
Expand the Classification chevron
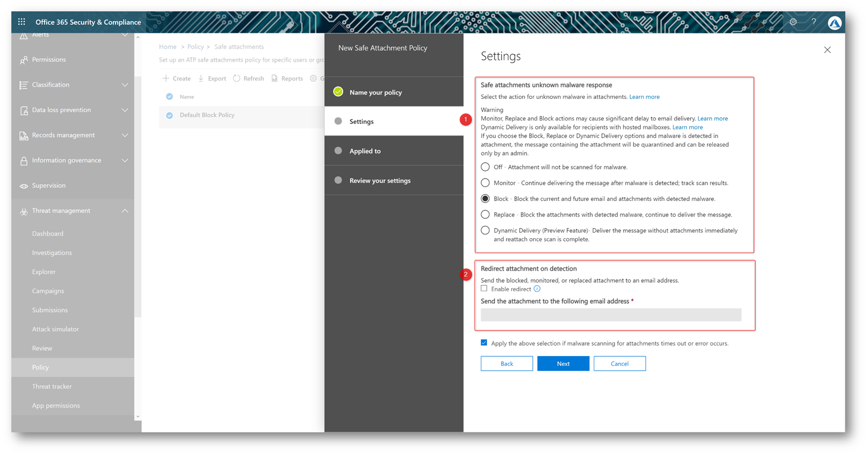[x=125, y=85]
